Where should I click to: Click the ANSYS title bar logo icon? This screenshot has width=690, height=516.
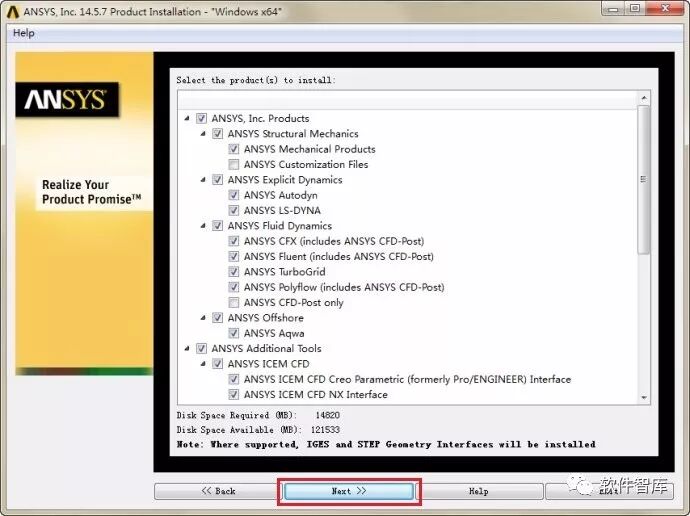tap(12, 12)
